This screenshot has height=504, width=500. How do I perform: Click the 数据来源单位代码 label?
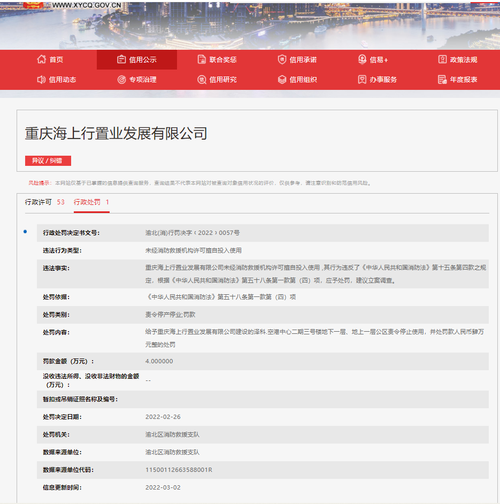click(x=68, y=470)
